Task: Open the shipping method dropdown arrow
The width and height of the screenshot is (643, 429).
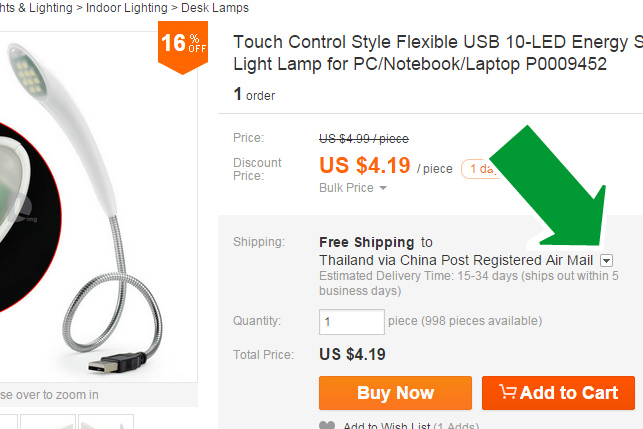Action: tap(606, 260)
